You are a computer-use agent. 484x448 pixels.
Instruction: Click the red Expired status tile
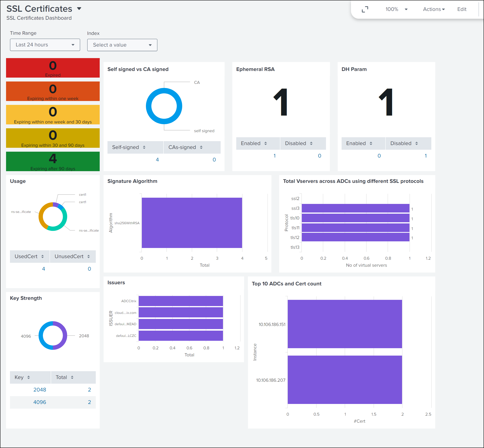(53, 68)
